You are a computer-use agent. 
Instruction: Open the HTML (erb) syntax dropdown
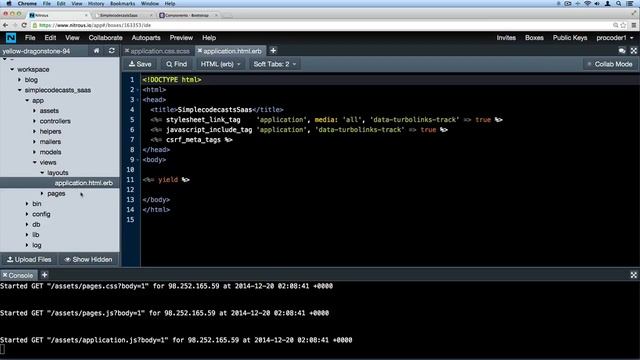pyautogui.click(x=220, y=64)
